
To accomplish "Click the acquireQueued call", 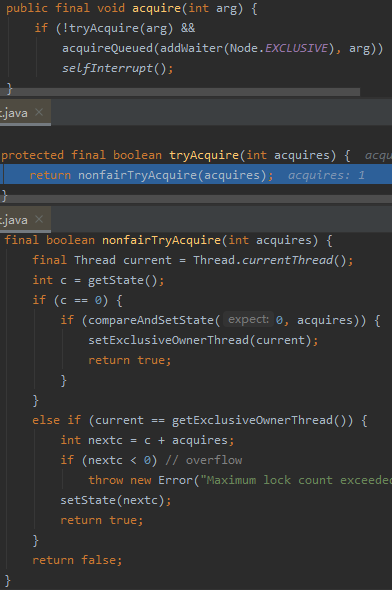I will point(107,48).
